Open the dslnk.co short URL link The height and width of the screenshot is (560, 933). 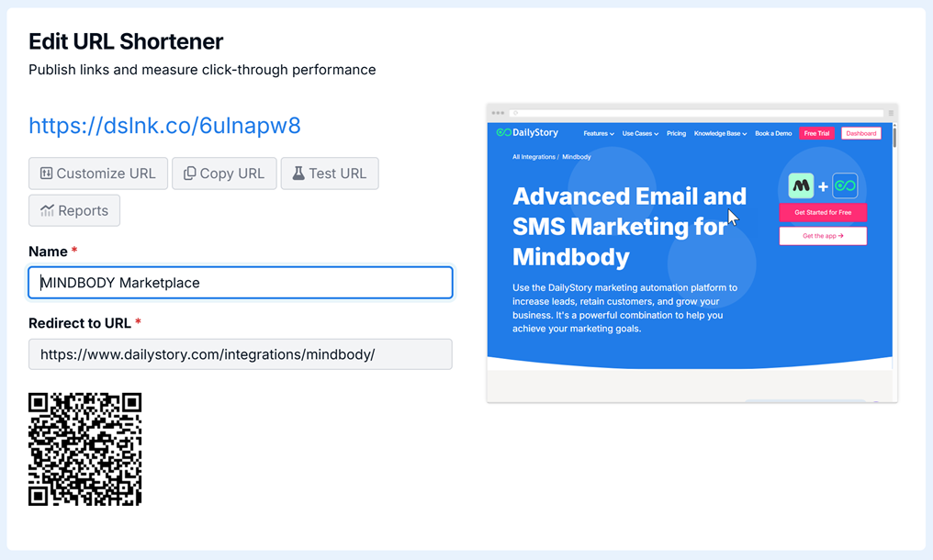pyautogui.click(x=164, y=126)
